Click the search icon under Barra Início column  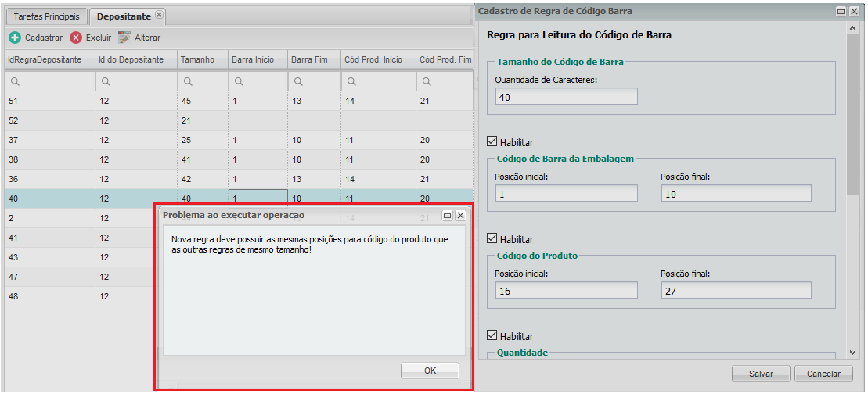(x=239, y=82)
